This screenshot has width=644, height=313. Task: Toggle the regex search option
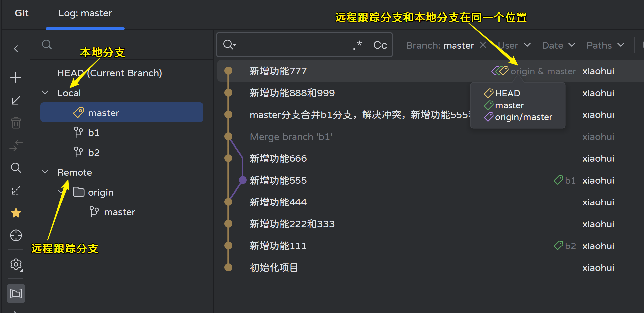pyautogui.click(x=358, y=45)
